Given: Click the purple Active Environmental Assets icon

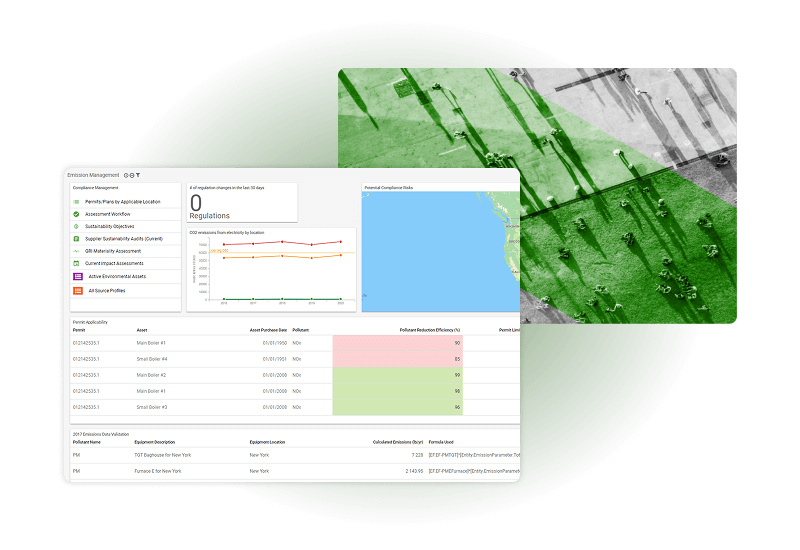Looking at the screenshot, I should [77, 276].
